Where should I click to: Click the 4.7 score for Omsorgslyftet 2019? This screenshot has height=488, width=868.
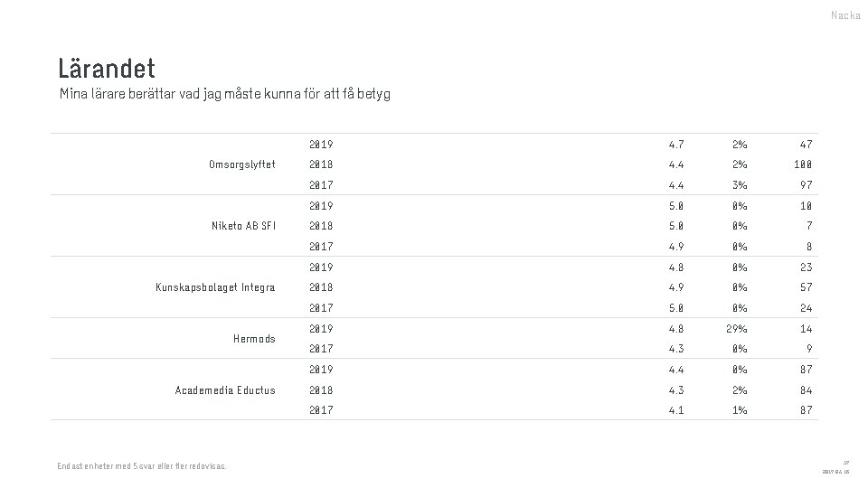676,145
